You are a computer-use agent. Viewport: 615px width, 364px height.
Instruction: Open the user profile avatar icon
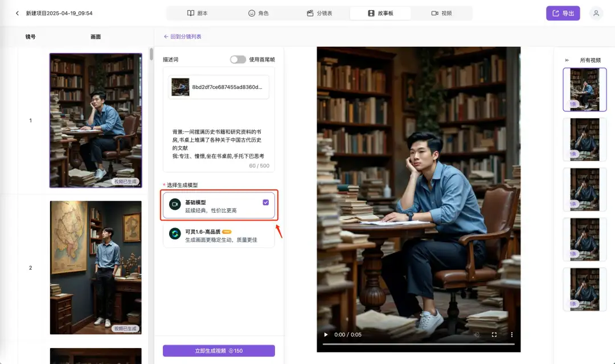pyautogui.click(x=596, y=13)
